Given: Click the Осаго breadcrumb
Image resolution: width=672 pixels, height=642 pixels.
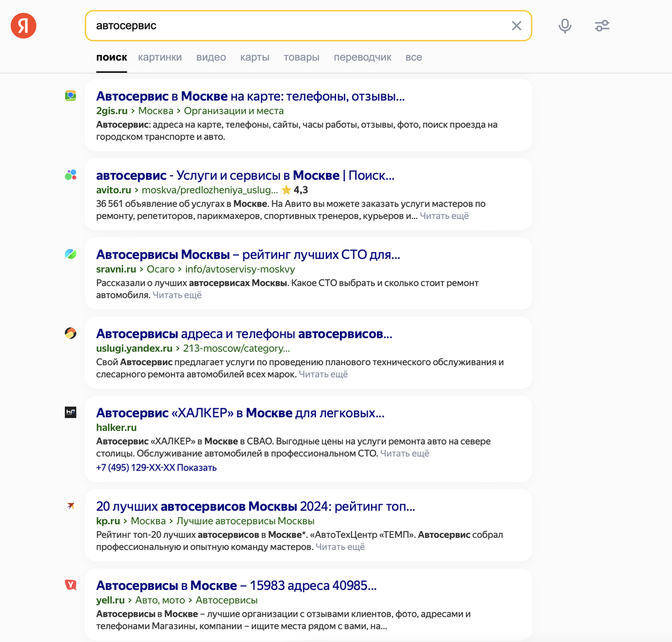Looking at the screenshot, I should (161, 269).
